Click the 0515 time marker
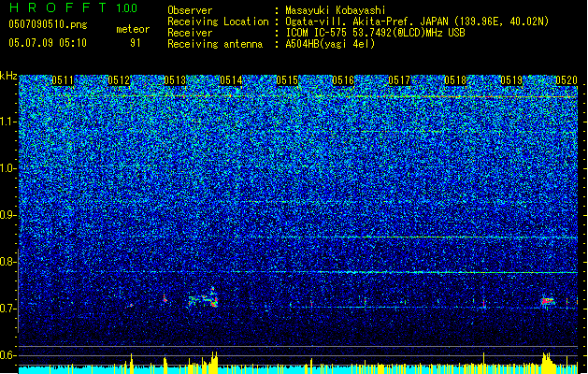This screenshot has width=588, height=374. tap(287, 80)
